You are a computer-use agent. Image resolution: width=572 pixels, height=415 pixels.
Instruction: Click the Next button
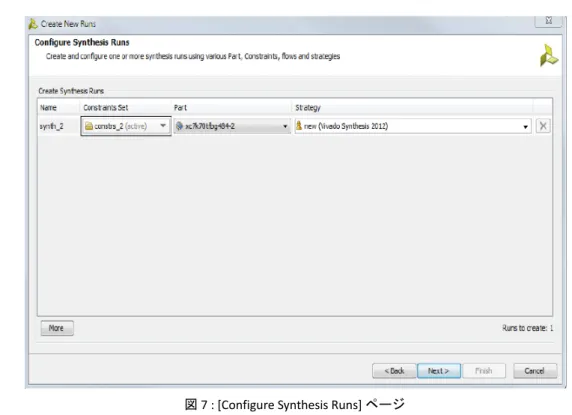tap(439, 371)
